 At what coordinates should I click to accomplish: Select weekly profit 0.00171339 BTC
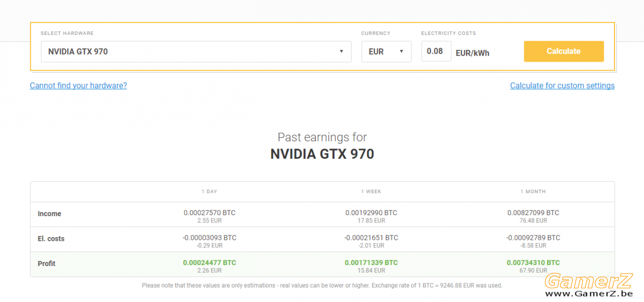371,263
